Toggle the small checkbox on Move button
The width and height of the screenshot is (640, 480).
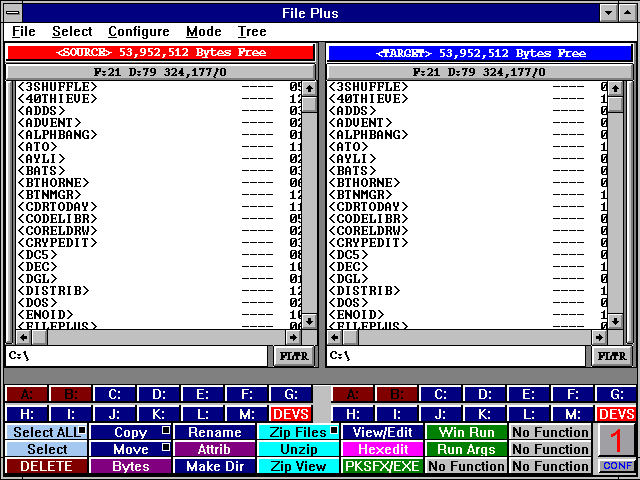[x=165, y=449]
